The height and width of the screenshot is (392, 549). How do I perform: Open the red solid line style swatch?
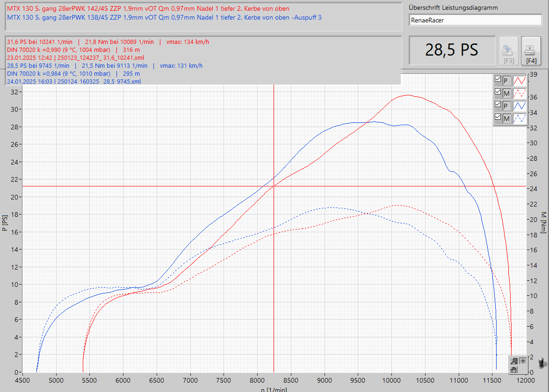520,80
